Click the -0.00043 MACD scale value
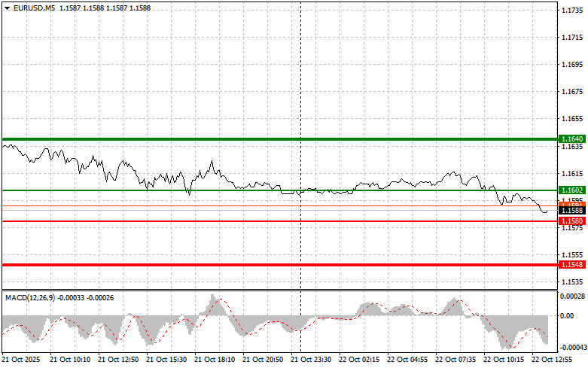This screenshot has height=368, width=588. click(572, 348)
